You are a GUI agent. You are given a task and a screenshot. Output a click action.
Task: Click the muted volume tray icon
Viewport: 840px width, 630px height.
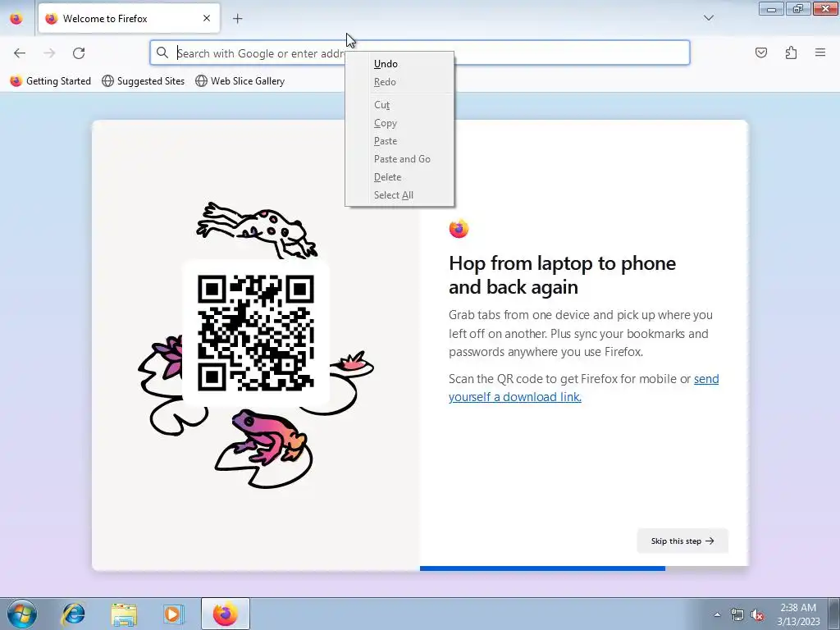click(x=757, y=614)
